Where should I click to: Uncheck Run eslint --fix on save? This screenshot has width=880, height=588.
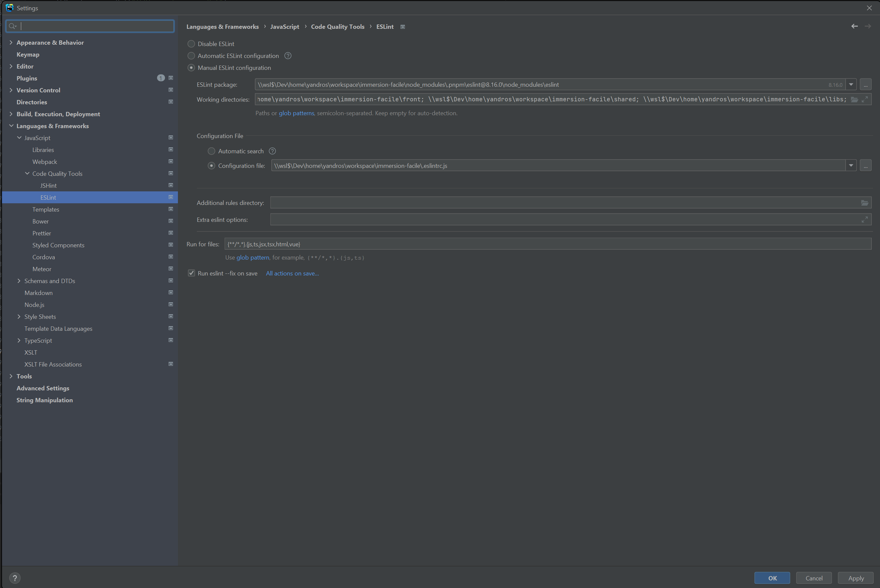click(192, 273)
